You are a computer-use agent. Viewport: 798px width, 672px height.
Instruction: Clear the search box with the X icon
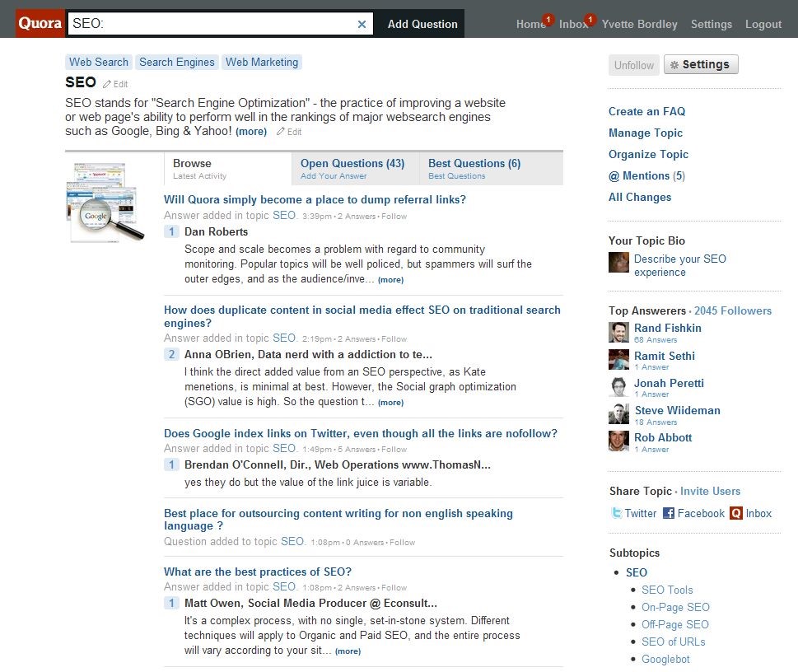(x=362, y=24)
